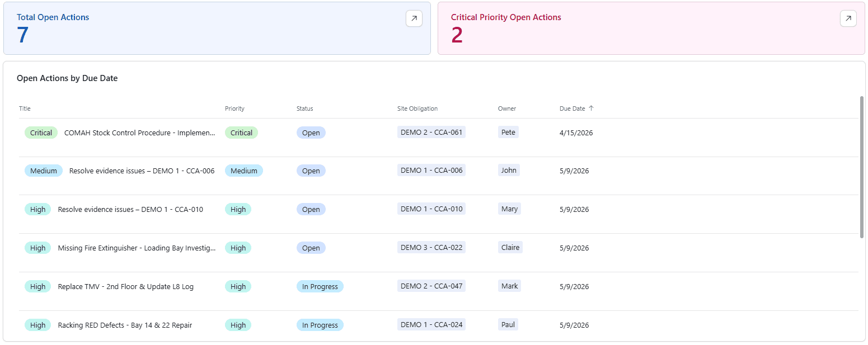Open Resolve evidence issues DEMO 1 - CCA-010 title
This screenshot has height=345, width=868.
click(x=130, y=209)
